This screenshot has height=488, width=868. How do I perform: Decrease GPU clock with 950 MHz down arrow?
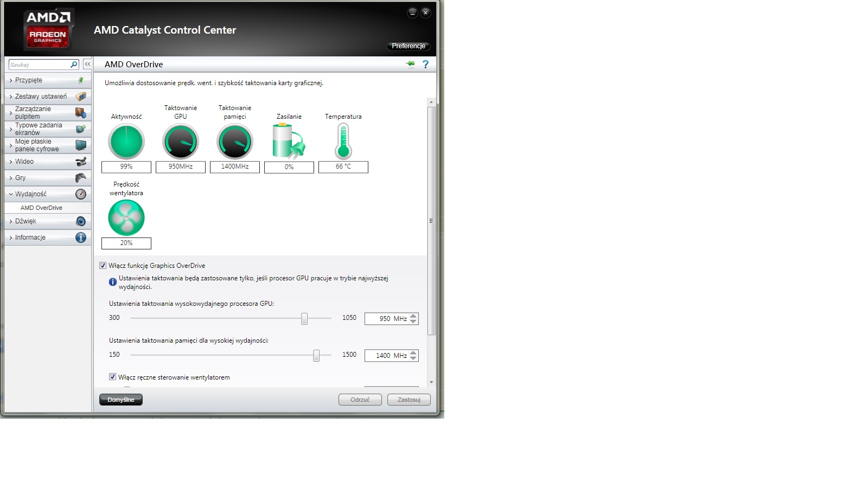click(413, 322)
